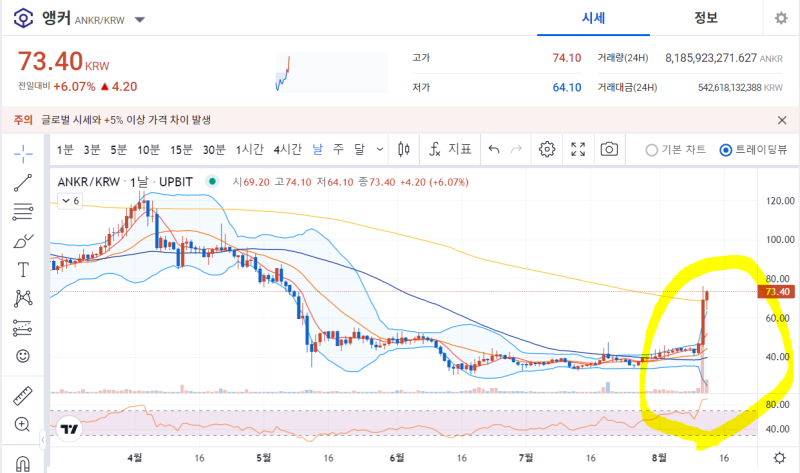Open chart settings gear in toolbar
This screenshot has width=800, height=473.
click(547, 150)
